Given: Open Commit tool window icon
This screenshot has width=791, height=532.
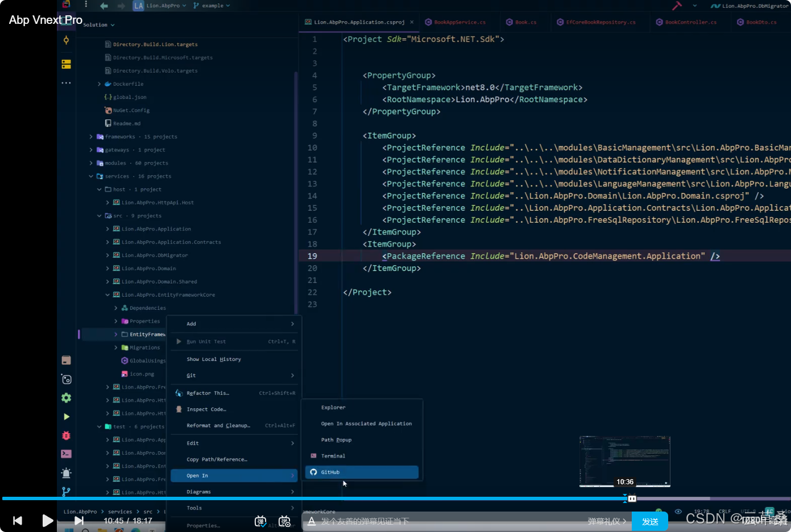Looking at the screenshot, I should click(x=66, y=40).
